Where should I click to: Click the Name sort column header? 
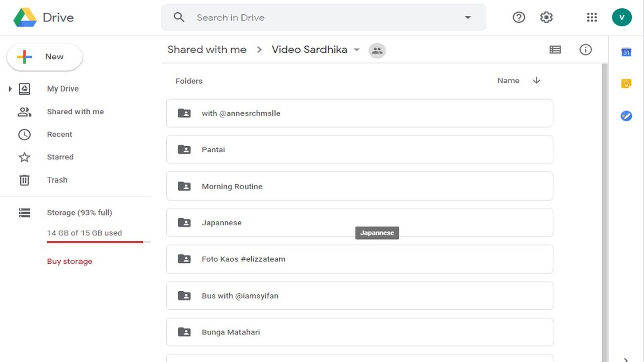click(x=508, y=80)
